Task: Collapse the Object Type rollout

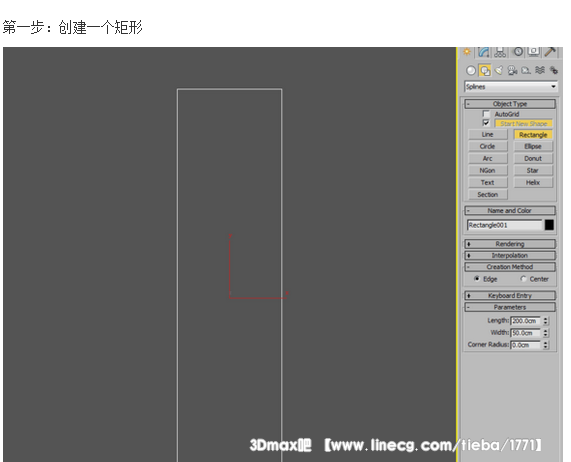Action: pos(510,104)
